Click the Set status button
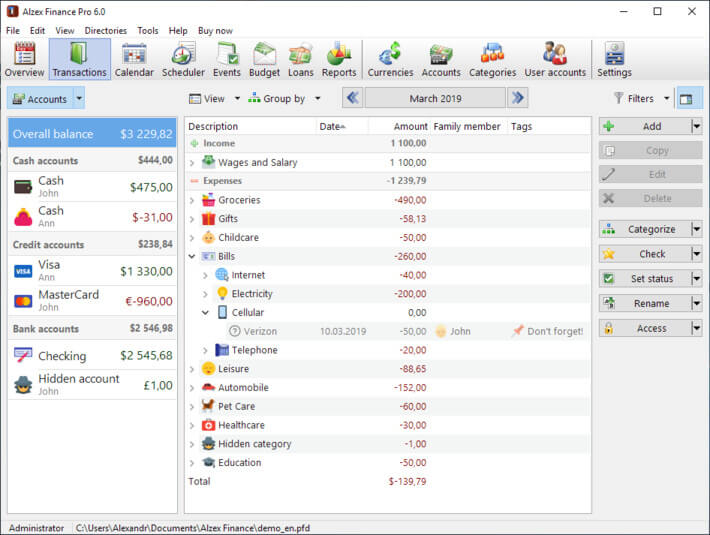Image resolution: width=710 pixels, height=535 pixels. (x=645, y=279)
